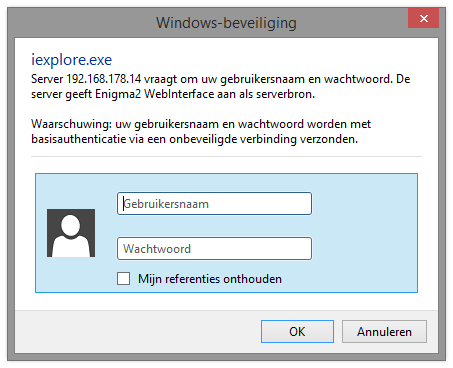453x368 pixels.
Task: Click the horizontal separator under the warning
Action: point(226,156)
